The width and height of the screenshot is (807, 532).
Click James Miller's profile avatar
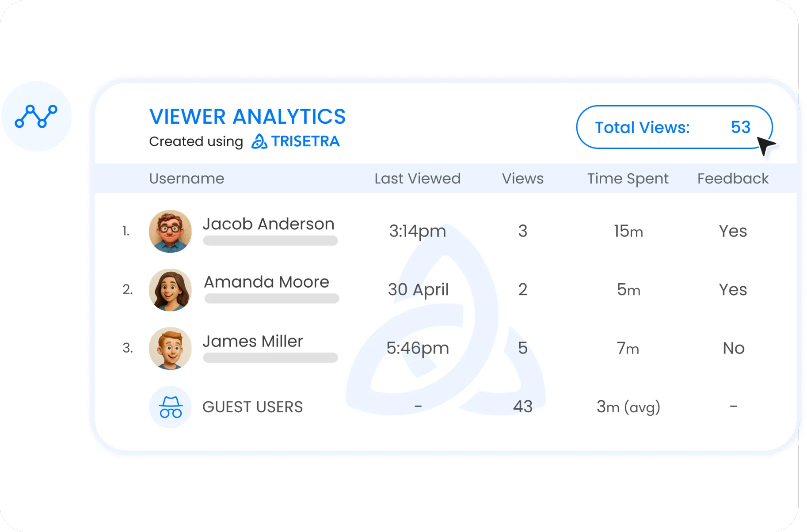tap(170, 348)
